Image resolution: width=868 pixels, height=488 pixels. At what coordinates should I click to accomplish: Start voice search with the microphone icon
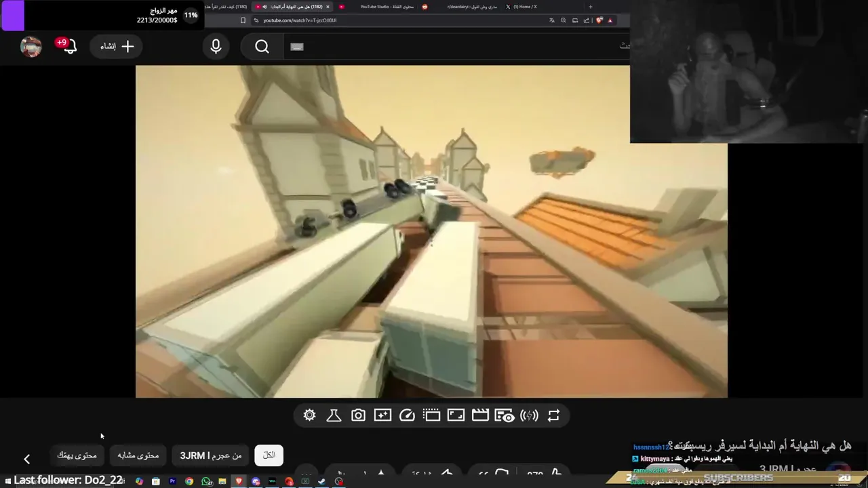click(x=216, y=46)
